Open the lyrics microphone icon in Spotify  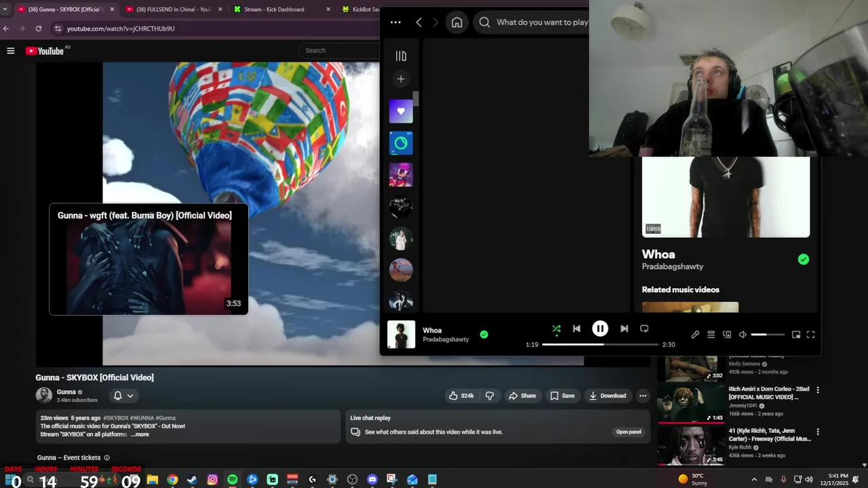tap(695, 335)
